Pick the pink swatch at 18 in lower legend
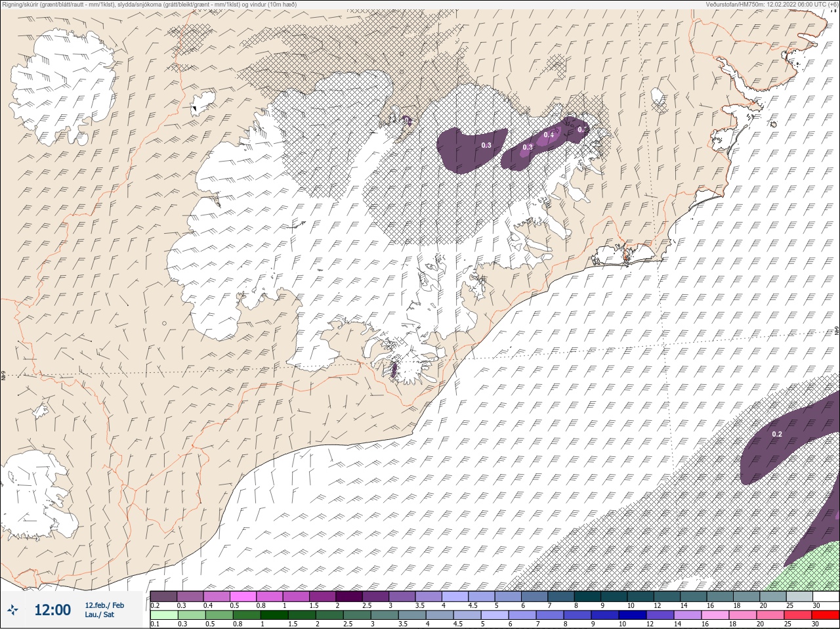The image size is (840, 629). pyautogui.click(x=742, y=615)
